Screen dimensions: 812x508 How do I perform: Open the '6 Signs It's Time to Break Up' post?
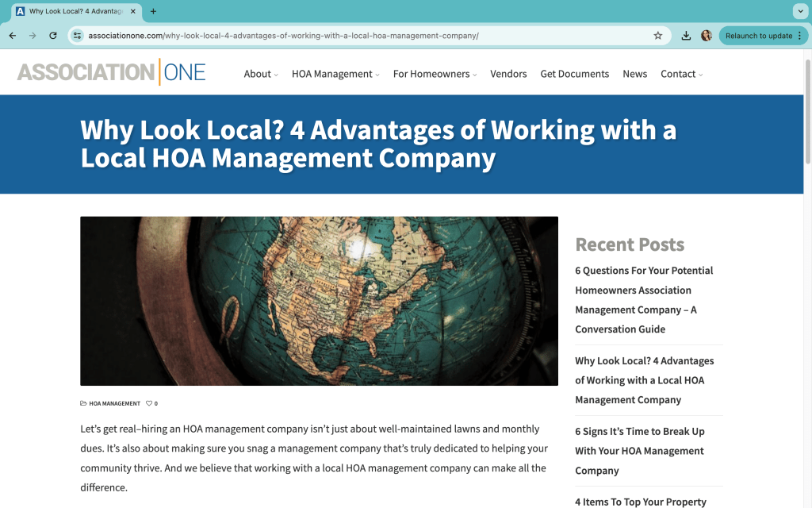click(x=639, y=451)
